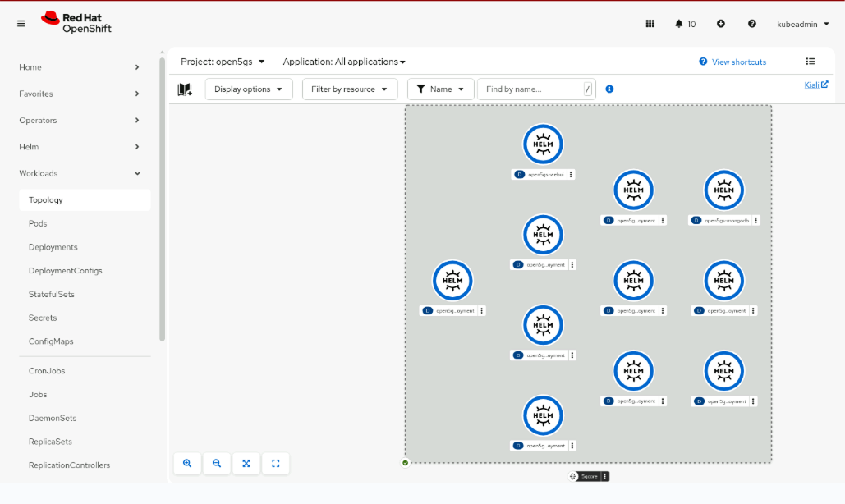Open the help question mark menu

pos(751,24)
